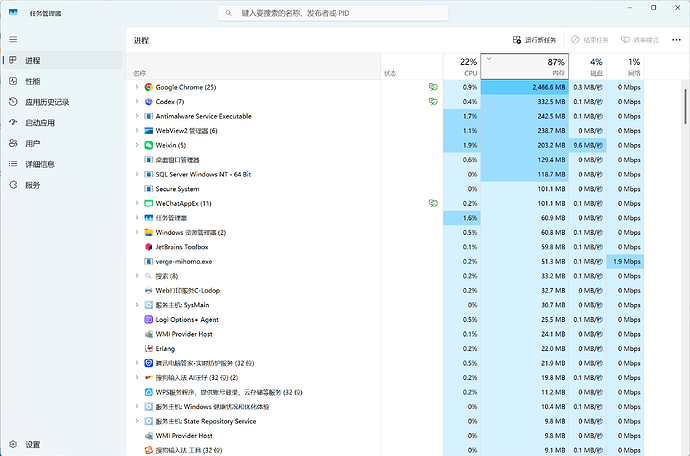Click the Codex app icon
690x456 pixels.
pos(149,102)
